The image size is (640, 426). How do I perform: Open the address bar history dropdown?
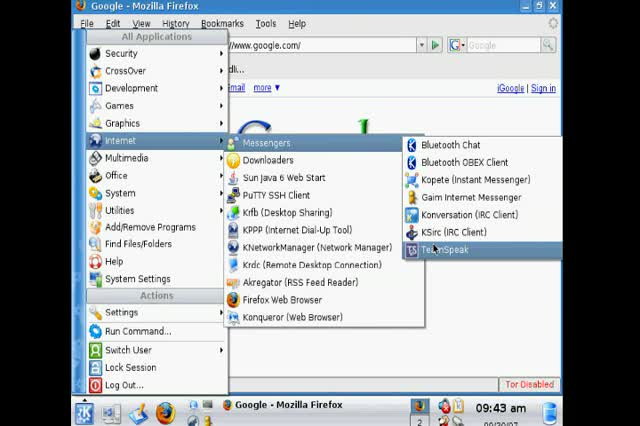422,45
